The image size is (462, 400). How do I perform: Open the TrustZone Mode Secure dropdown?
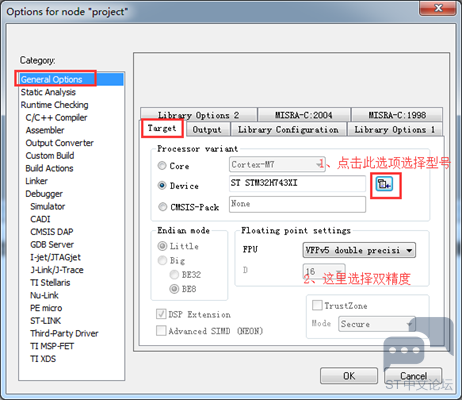(x=377, y=324)
